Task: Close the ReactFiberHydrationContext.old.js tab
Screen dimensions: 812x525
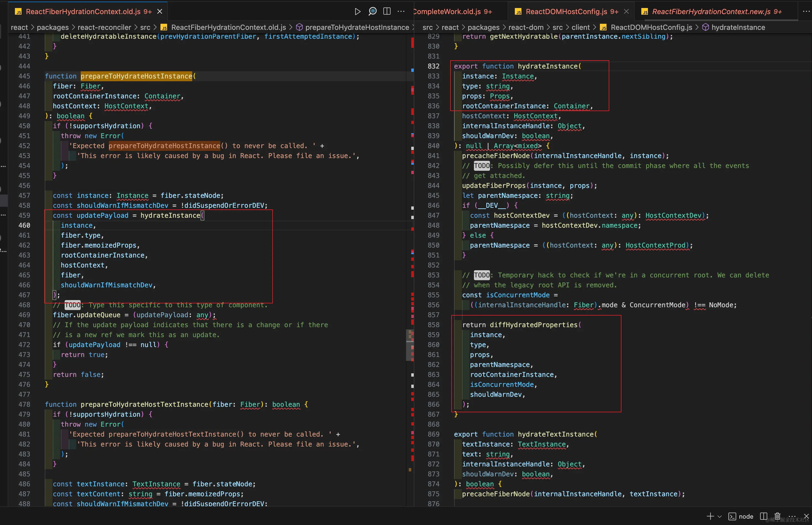Action: point(159,12)
